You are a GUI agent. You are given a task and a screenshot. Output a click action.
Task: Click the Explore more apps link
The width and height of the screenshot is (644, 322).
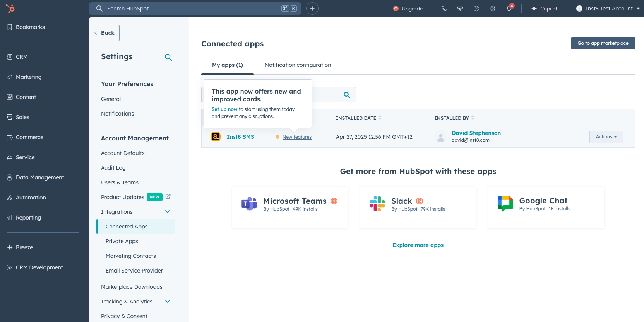[x=418, y=245]
